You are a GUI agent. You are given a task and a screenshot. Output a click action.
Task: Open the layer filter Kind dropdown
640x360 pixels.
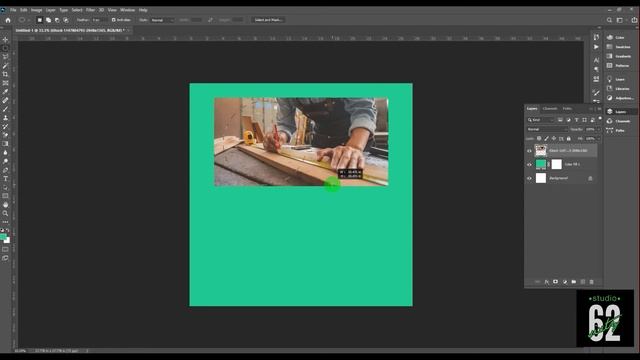540,120
